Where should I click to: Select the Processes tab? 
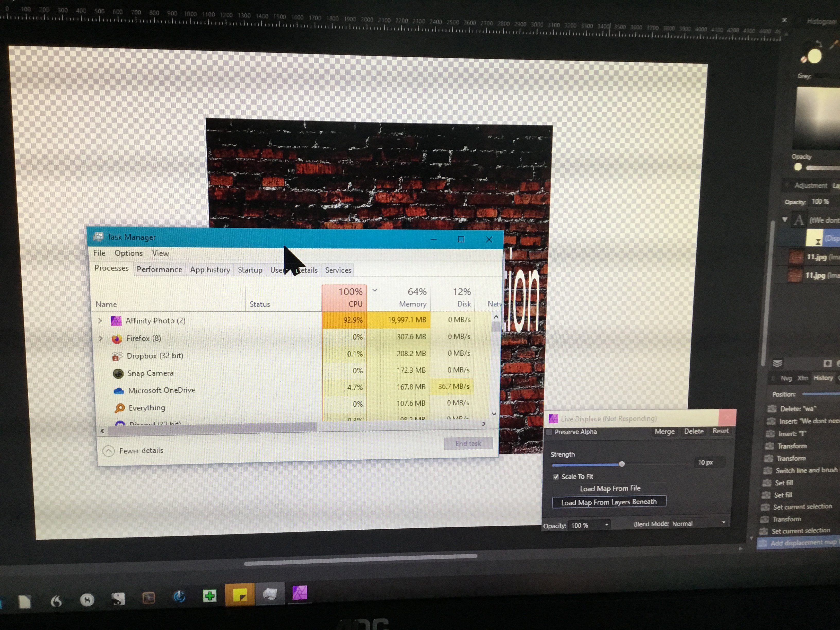[x=111, y=268]
